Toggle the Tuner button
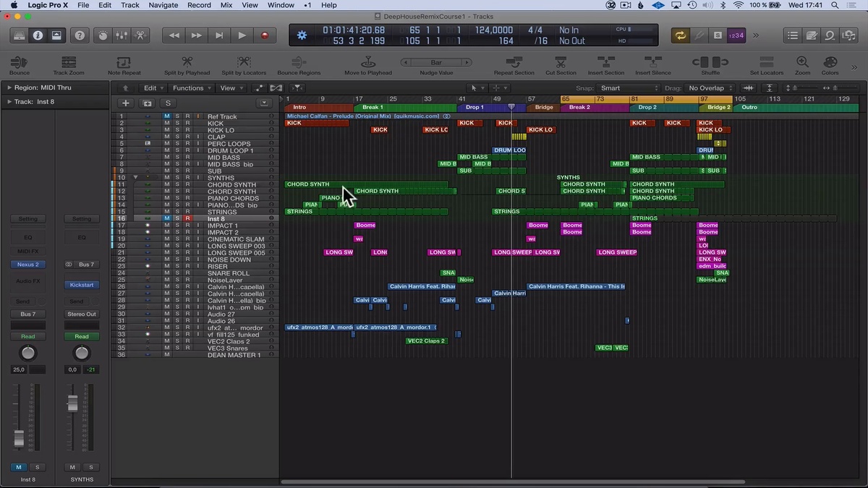This screenshot has height=488, width=868. 699,35
